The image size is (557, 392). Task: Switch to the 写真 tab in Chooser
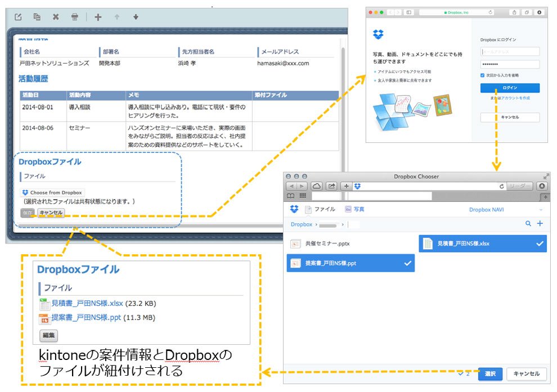[x=354, y=209]
